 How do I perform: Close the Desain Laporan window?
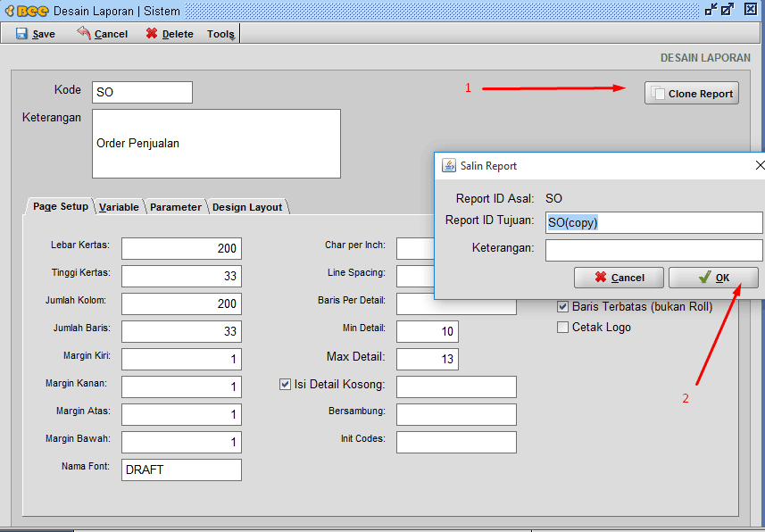751,9
